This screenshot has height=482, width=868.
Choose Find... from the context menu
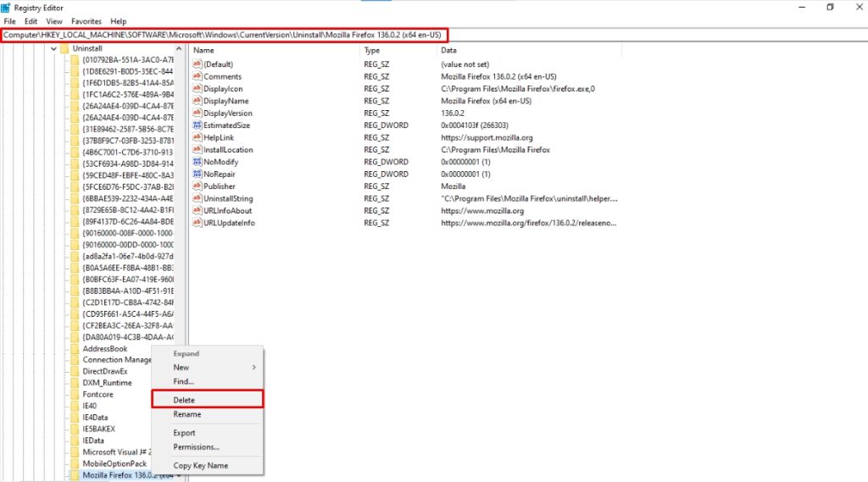click(x=208, y=381)
